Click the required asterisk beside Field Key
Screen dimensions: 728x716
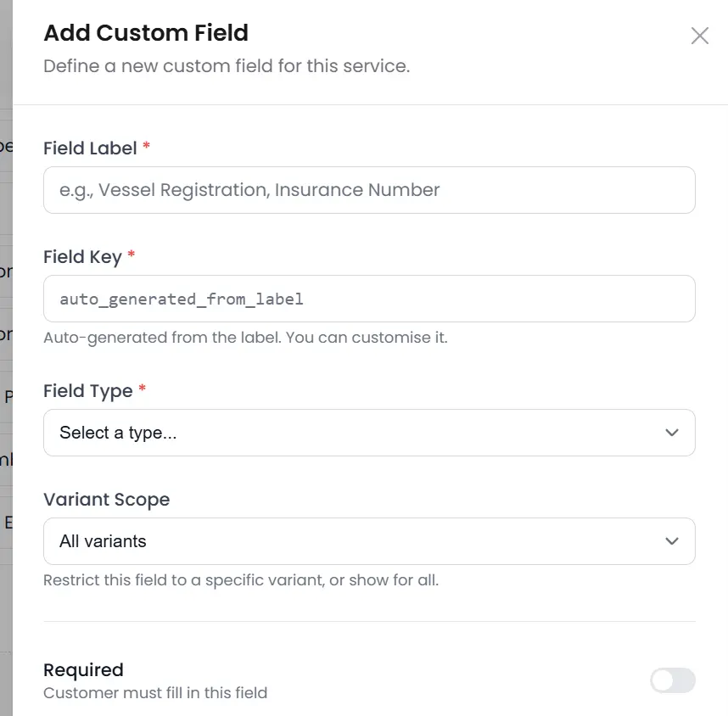[132, 255]
